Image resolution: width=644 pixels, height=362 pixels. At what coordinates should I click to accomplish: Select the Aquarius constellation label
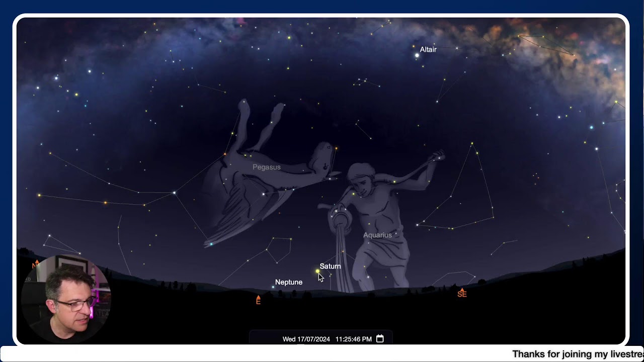(x=377, y=235)
